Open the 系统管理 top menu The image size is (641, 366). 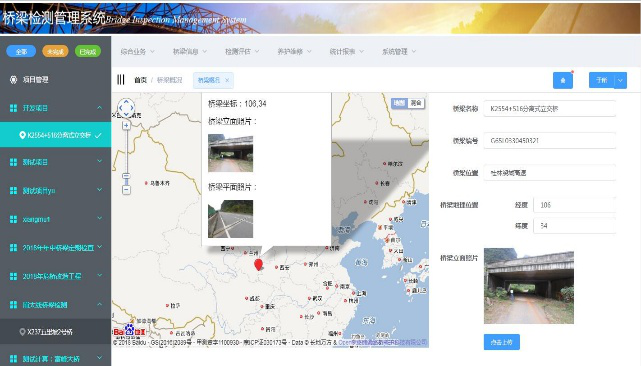click(399, 52)
